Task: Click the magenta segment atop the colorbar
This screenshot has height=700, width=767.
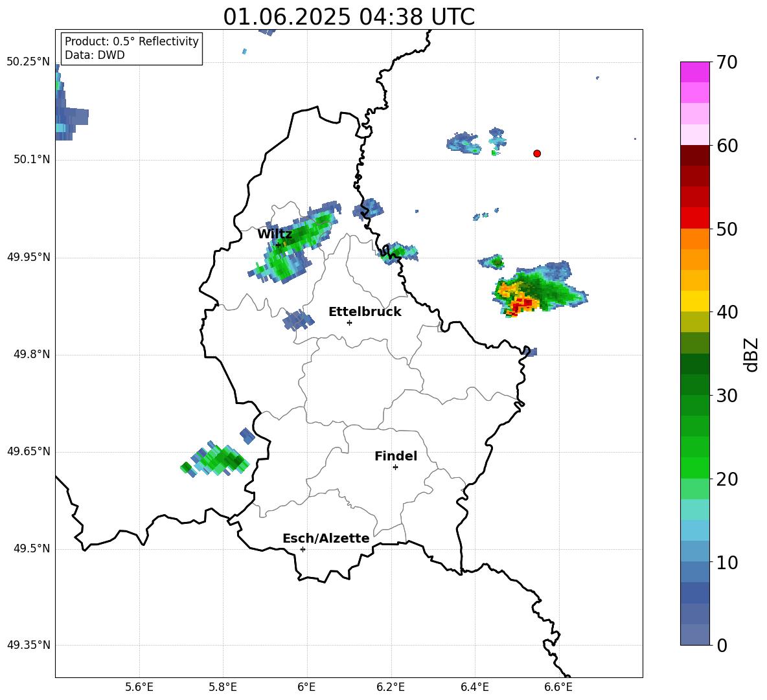Action: tap(695, 72)
